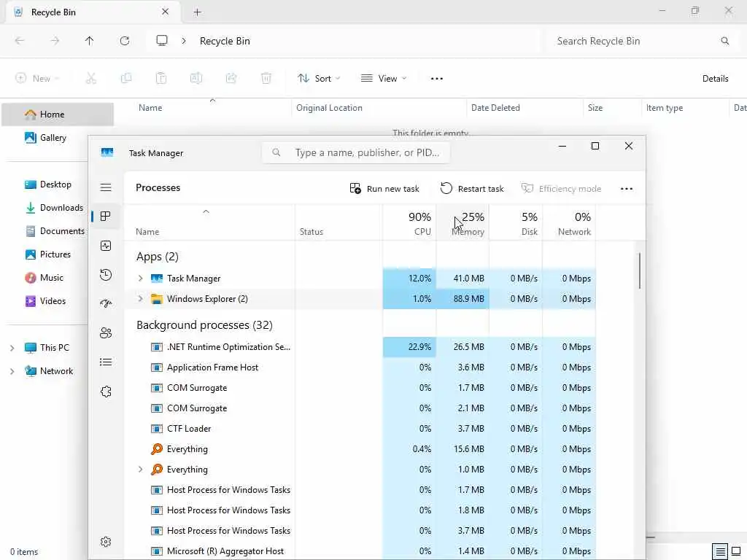
Task: Expand Windows Explorer (2) process group
Action: [141, 299]
